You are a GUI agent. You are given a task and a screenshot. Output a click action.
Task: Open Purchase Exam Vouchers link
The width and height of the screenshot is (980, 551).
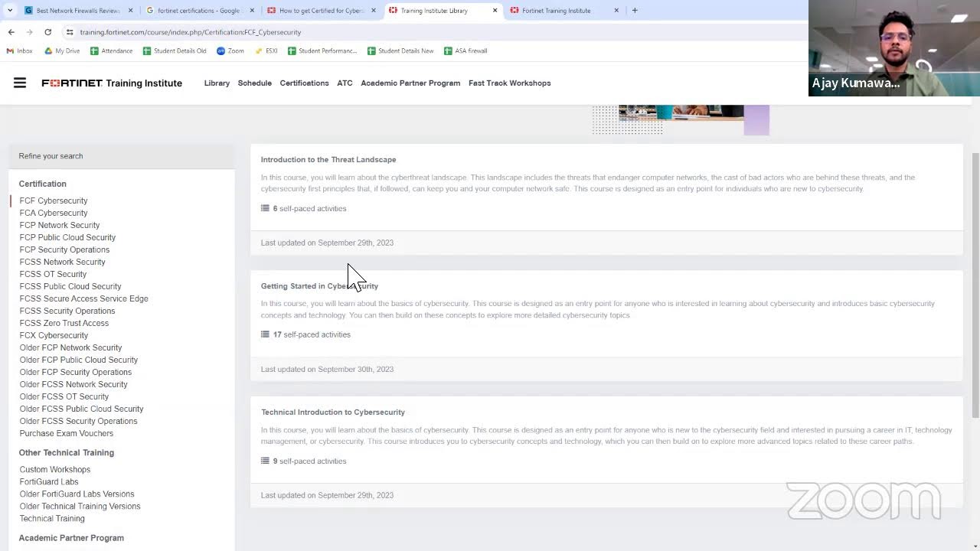click(67, 433)
